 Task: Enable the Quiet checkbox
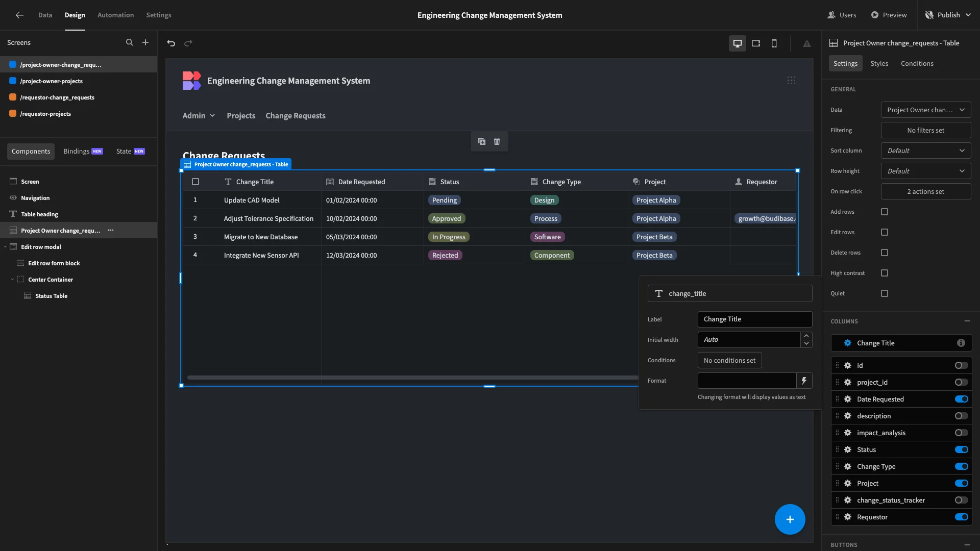pos(885,293)
